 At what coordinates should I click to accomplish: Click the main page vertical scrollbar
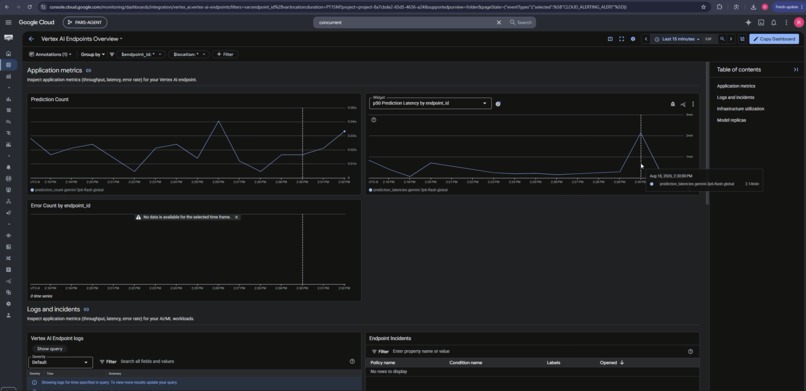pos(707,134)
